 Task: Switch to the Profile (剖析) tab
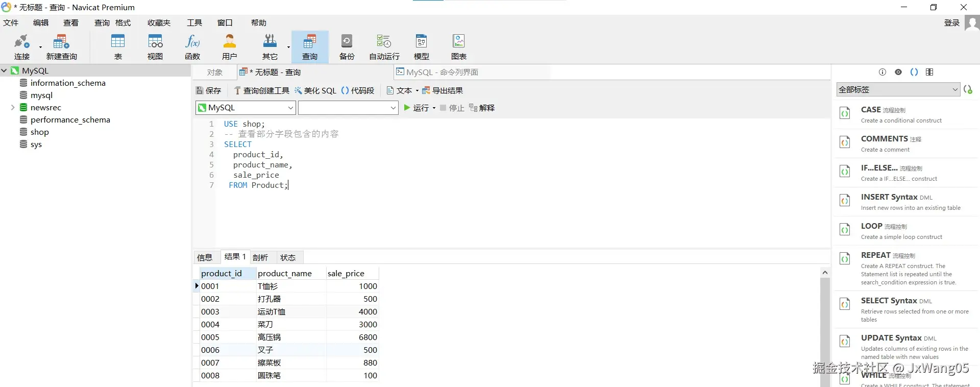coord(260,257)
